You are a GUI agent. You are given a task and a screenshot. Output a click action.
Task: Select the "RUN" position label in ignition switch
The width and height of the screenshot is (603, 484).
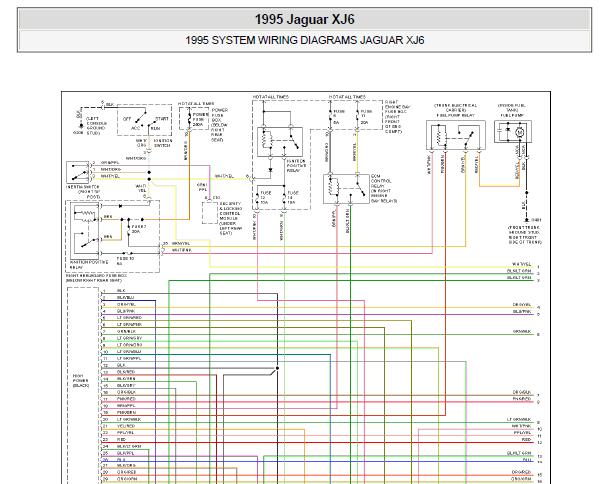tap(155, 128)
